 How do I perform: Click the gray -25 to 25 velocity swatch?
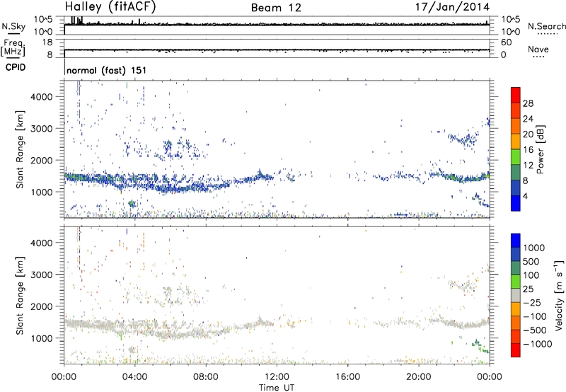516,295
